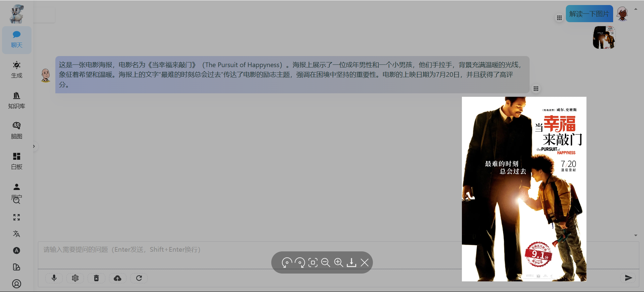
Task: Reset image to original size in viewer
Action: coord(313,262)
